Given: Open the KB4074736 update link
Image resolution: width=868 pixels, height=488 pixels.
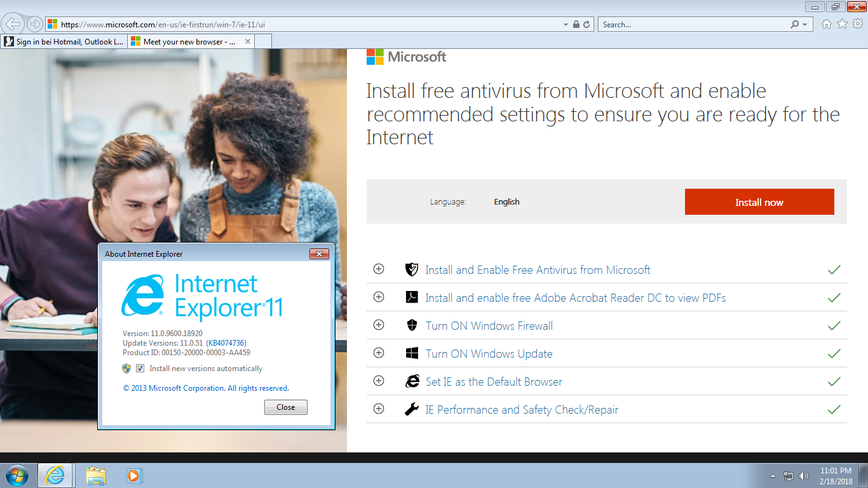Looking at the screenshot, I should point(226,343).
